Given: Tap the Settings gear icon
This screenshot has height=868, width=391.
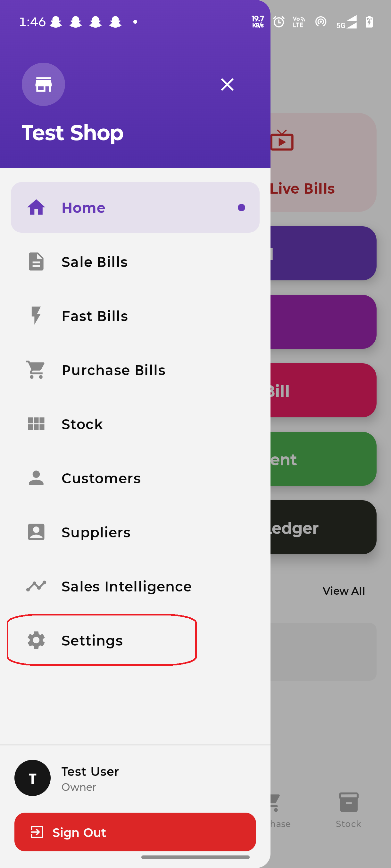Looking at the screenshot, I should pos(36,640).
